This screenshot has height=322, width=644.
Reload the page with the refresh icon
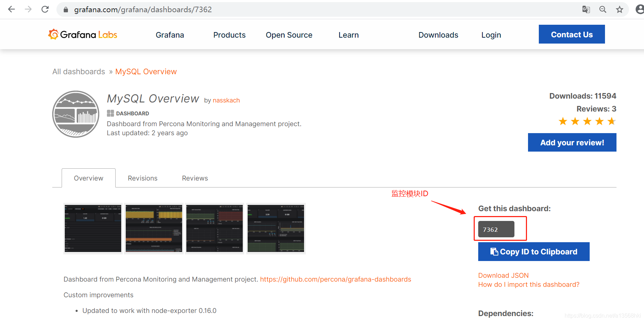coord(45,9)
